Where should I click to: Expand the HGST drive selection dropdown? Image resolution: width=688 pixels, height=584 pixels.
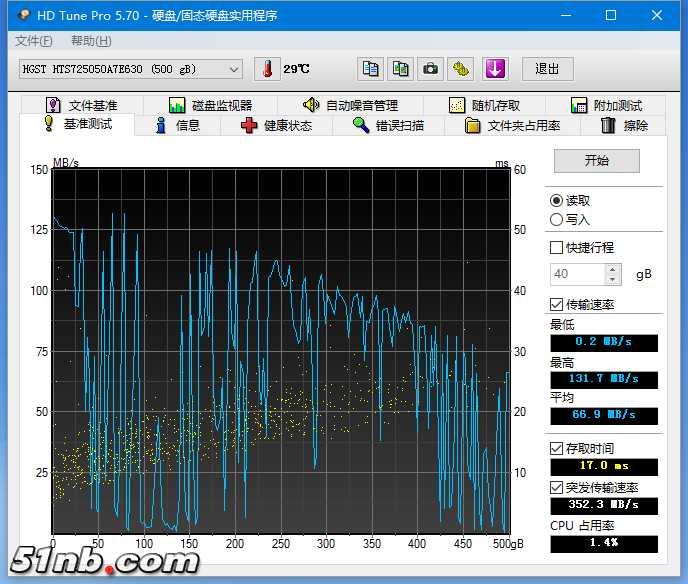pos(234,69)
